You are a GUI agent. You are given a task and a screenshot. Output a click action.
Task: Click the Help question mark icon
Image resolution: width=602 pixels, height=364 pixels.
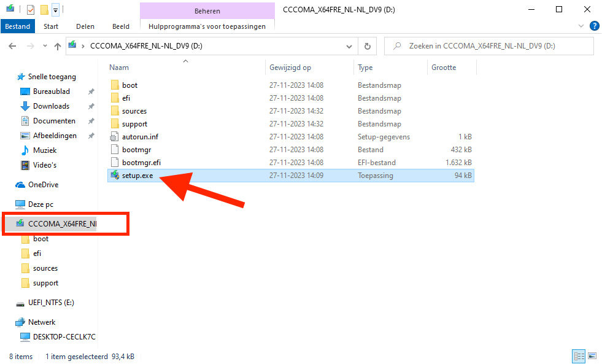point(594,26)
